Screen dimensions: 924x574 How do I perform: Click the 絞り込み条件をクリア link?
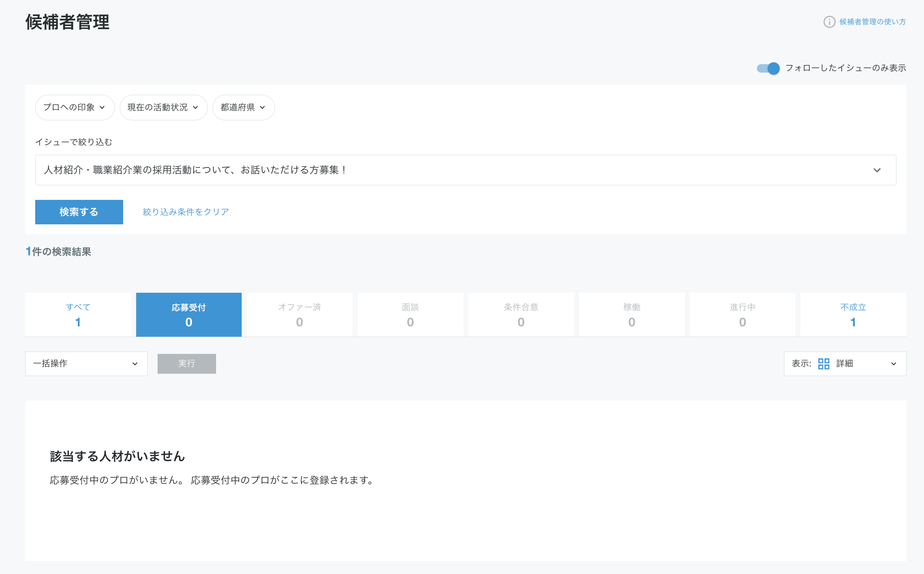pos(186,212)
